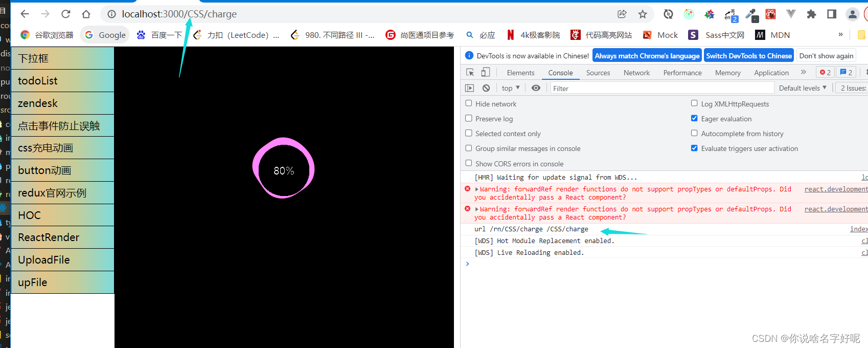Enable Show CORS errors in console

tap(469, 163)
